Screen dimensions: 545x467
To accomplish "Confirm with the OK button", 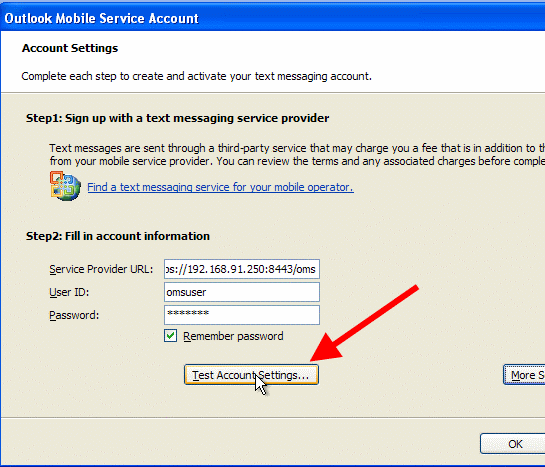I will 513,443.
